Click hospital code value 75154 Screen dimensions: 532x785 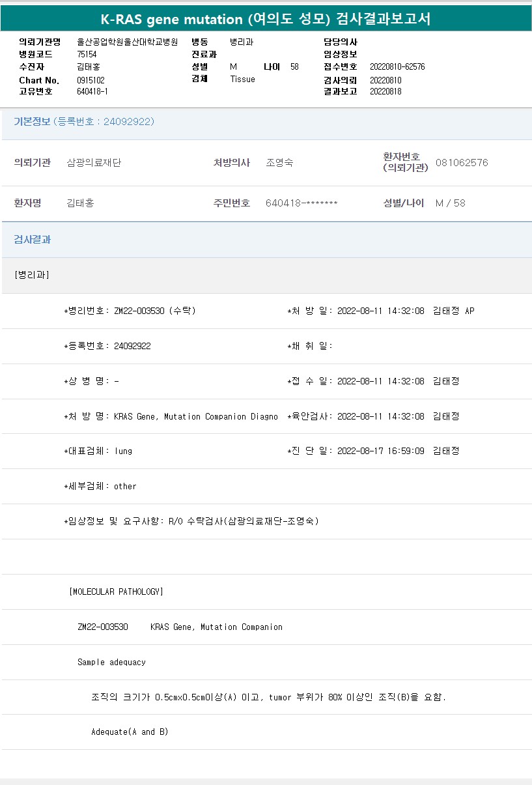click(x=87, y=55)
